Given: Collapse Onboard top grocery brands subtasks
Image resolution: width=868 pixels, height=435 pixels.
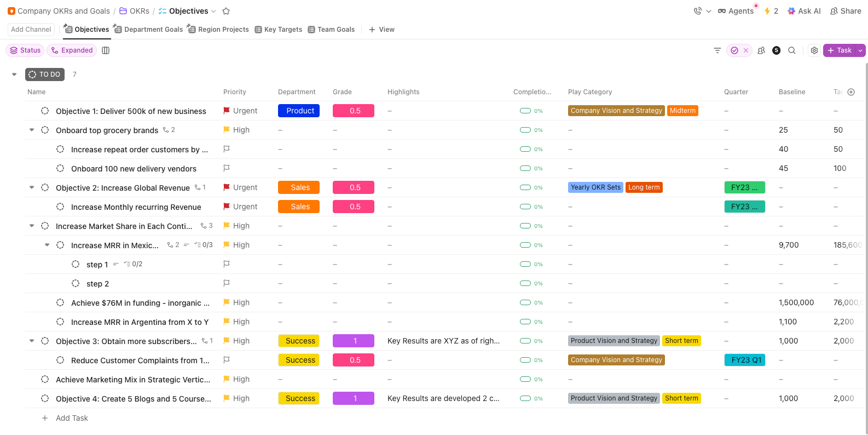Looking at the screenshot, I should [x=32, y=130].
